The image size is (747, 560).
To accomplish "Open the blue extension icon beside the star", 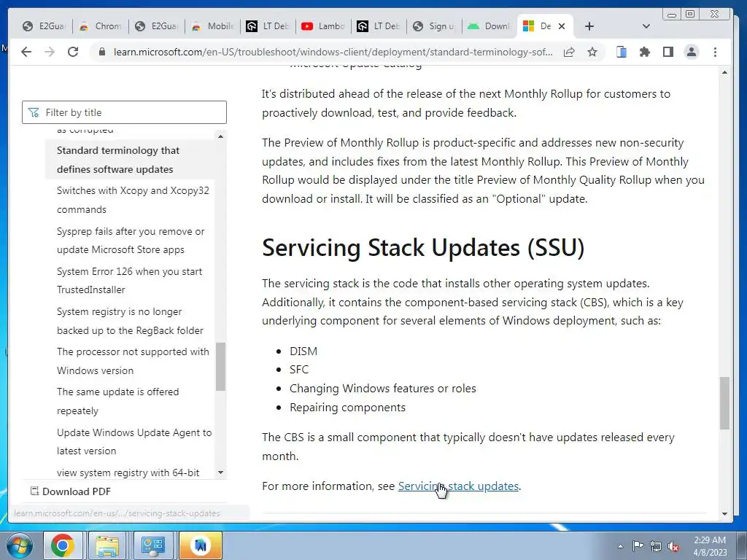I will [622, 52].
